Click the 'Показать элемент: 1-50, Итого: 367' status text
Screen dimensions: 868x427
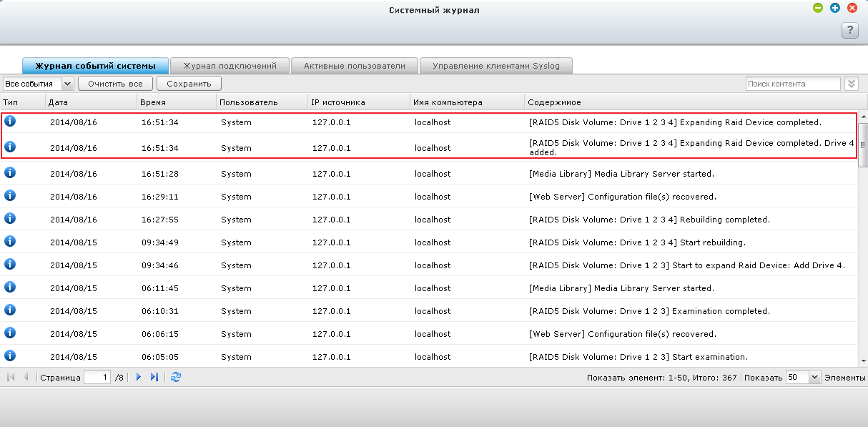[x=661, y=378]
